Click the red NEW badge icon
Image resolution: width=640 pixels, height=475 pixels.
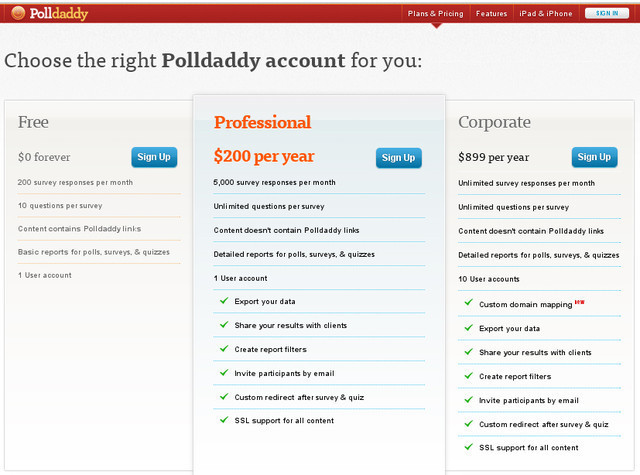pyautogui.click(x=579, y=302)
